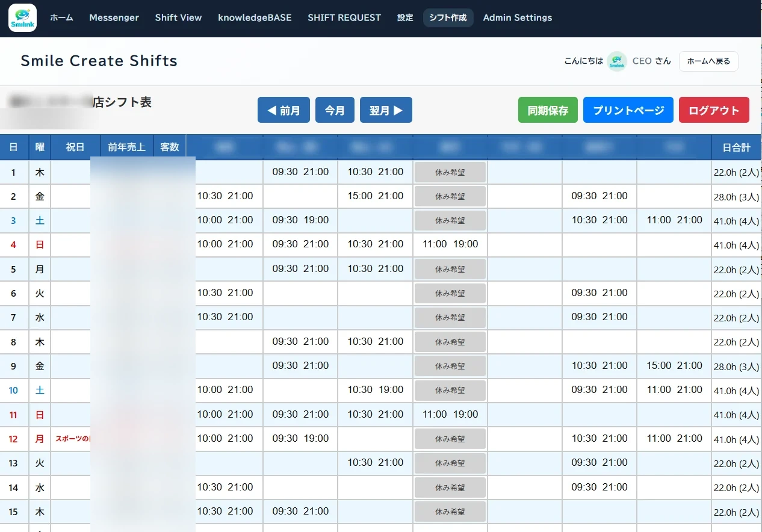Viewport: 762px width, 532px height.
Task: Click the 休み希望 button in day 6 row
Action: point(450,294)
